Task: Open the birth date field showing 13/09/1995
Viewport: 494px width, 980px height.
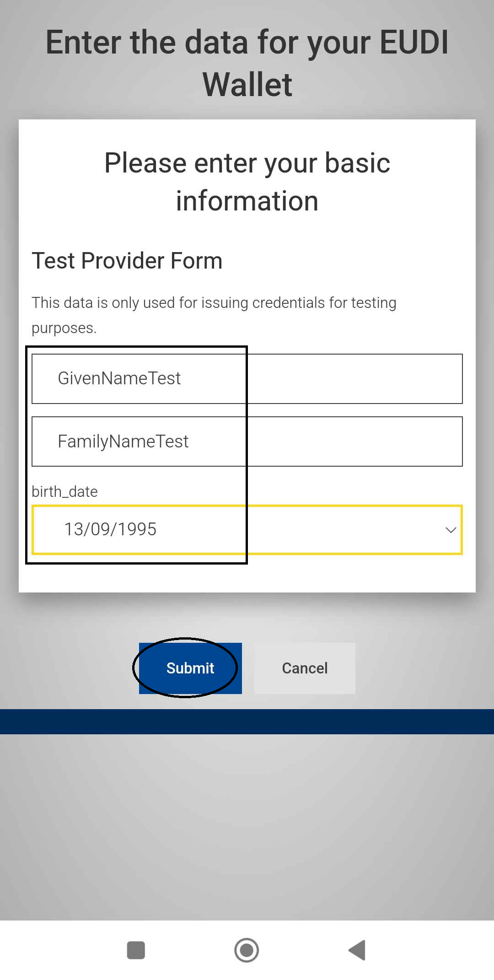Action: click(x=247, y=530)
